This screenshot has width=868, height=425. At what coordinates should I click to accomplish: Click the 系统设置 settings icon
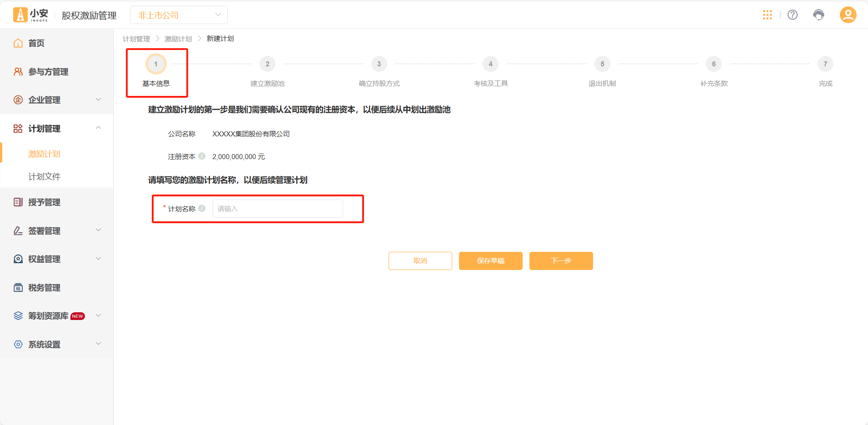point(18,345)
